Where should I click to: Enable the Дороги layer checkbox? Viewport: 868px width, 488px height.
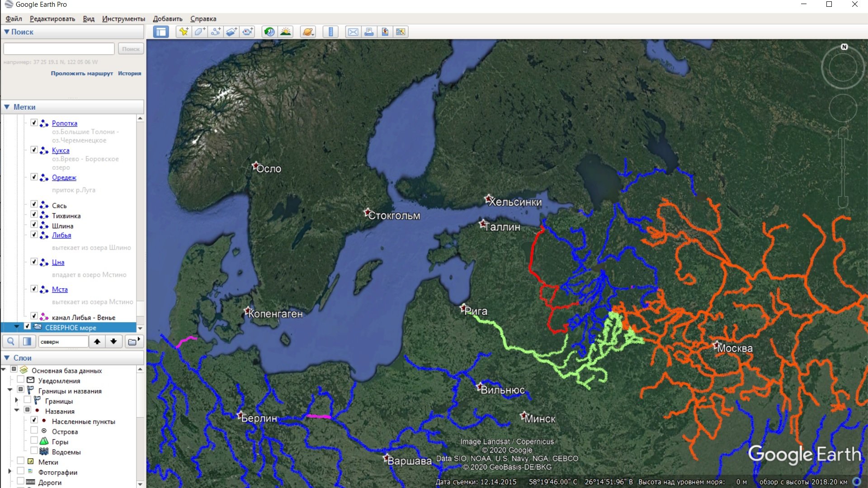(x=20, y=481)
